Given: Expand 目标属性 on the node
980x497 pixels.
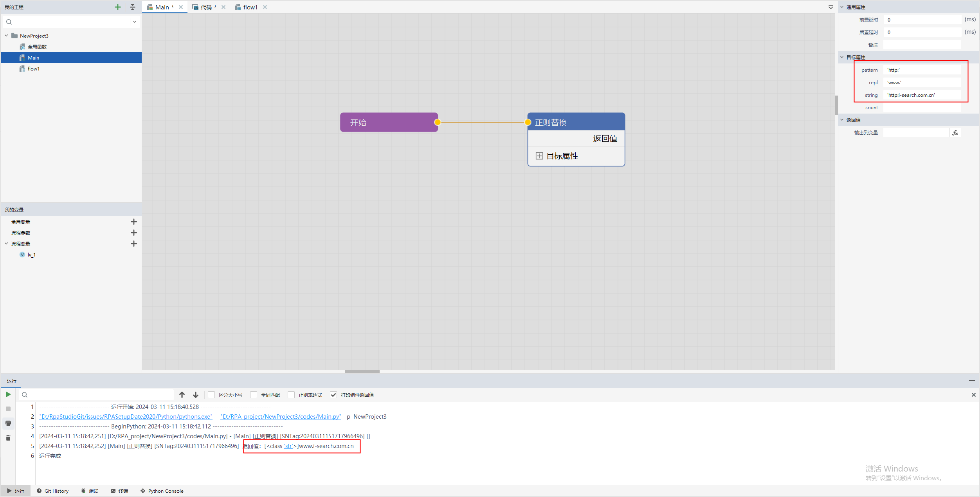Looking at the screenshot, I should click(x=539, y=156).
